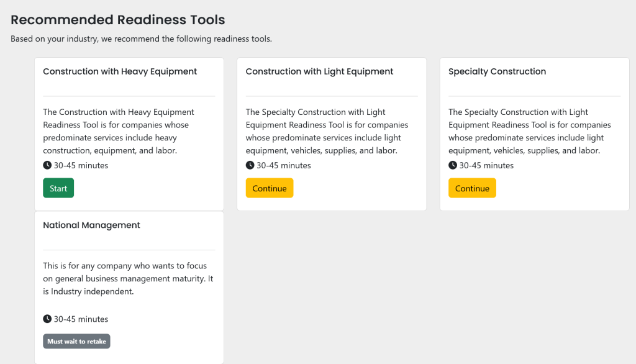Start the Construction with Heavy Equipment tool

pyautogui.click(x=58, y=188)
